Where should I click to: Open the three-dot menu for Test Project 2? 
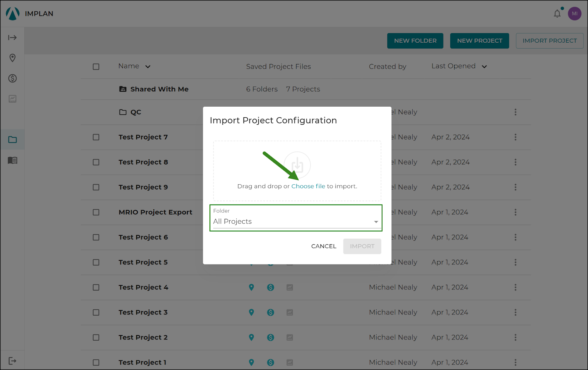click(516, 337)
